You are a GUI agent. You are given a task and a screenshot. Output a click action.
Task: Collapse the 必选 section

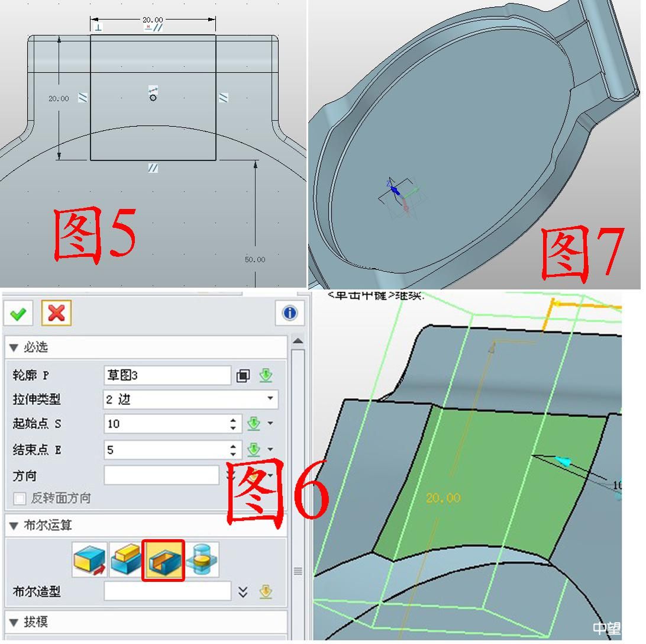pyautogui.click(x=14, y=347)
